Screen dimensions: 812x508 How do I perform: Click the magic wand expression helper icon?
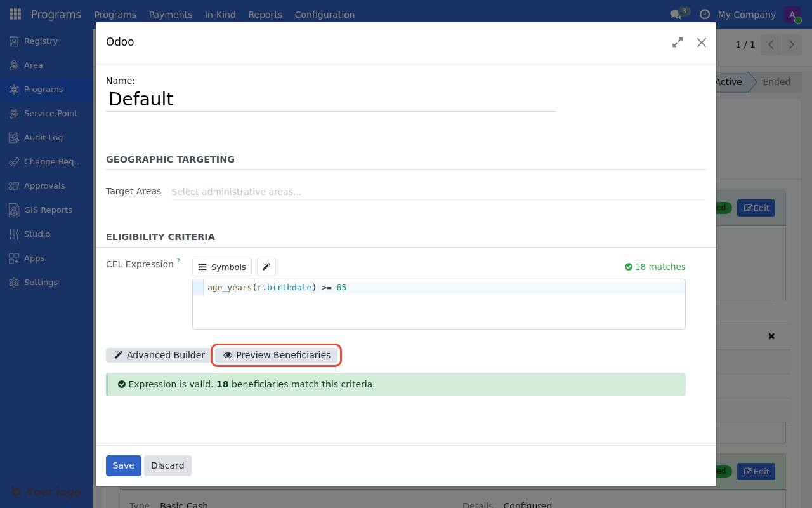(x=266, y=267)
